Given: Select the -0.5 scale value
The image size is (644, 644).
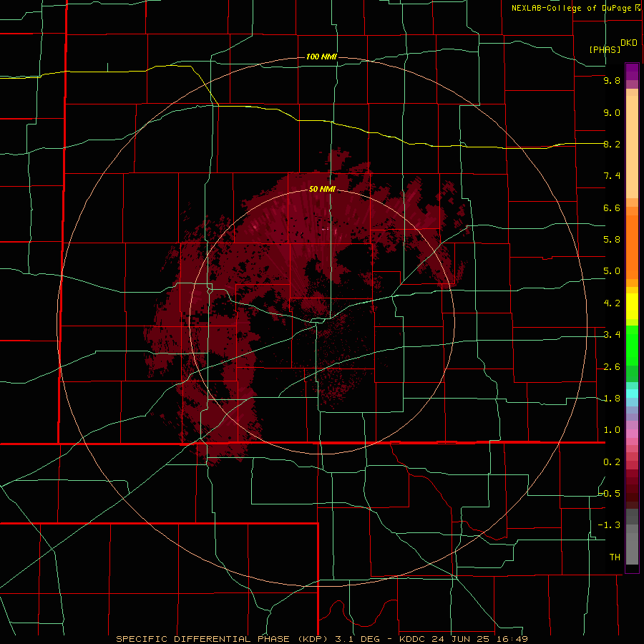Looking at the screenshot, I should point(610,493).
